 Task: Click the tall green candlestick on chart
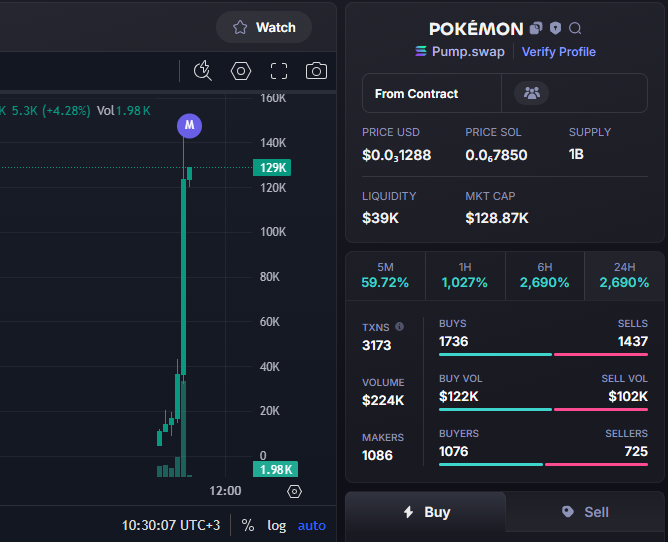click(184, 277)
